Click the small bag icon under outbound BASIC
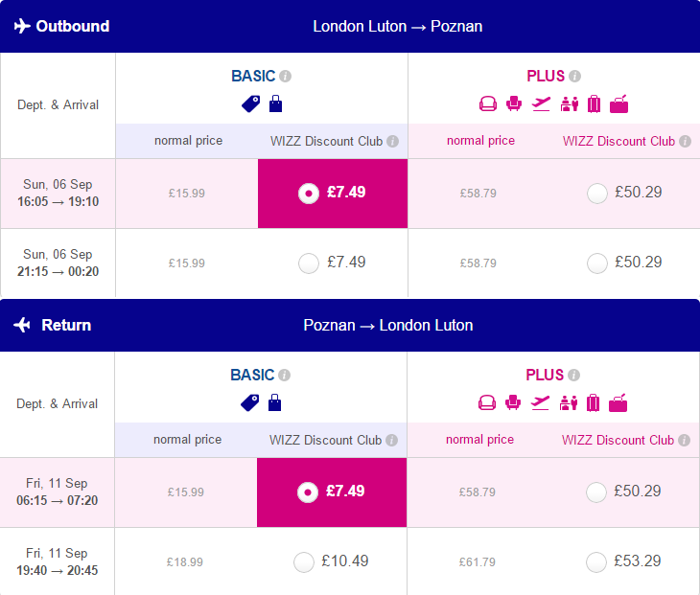The width and height of the screenshot is (700, 595). (275, 103)
